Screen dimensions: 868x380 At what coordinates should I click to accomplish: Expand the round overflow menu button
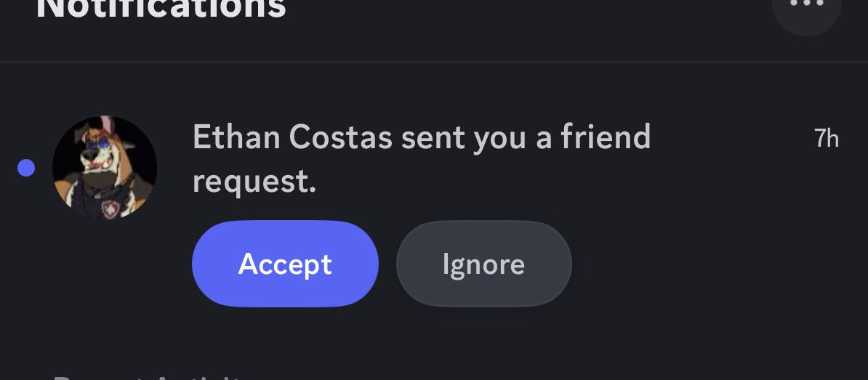click(x=806, y=6)
